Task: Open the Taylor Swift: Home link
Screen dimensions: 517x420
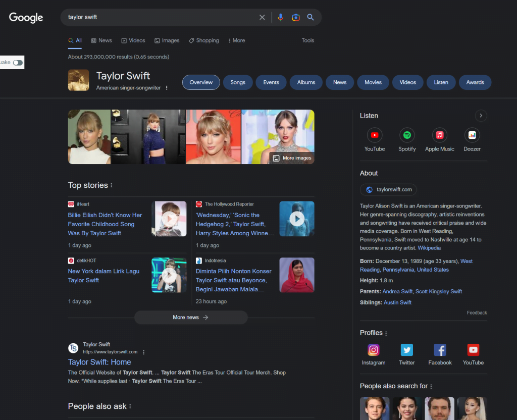Action: click(99, 362)
